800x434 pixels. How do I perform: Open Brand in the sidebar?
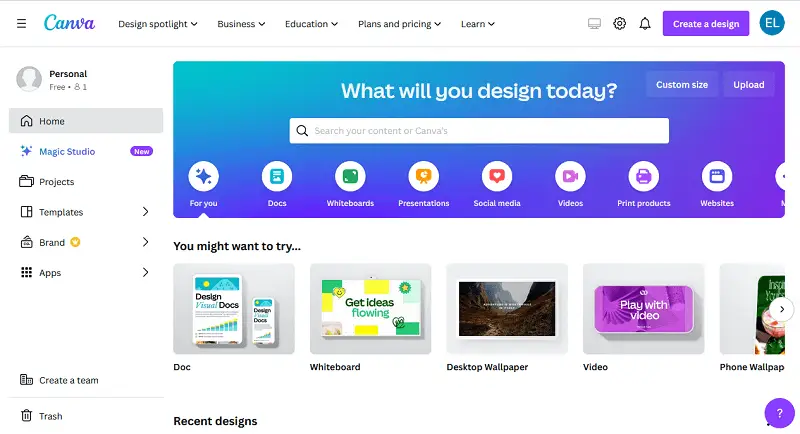[86, 242]
